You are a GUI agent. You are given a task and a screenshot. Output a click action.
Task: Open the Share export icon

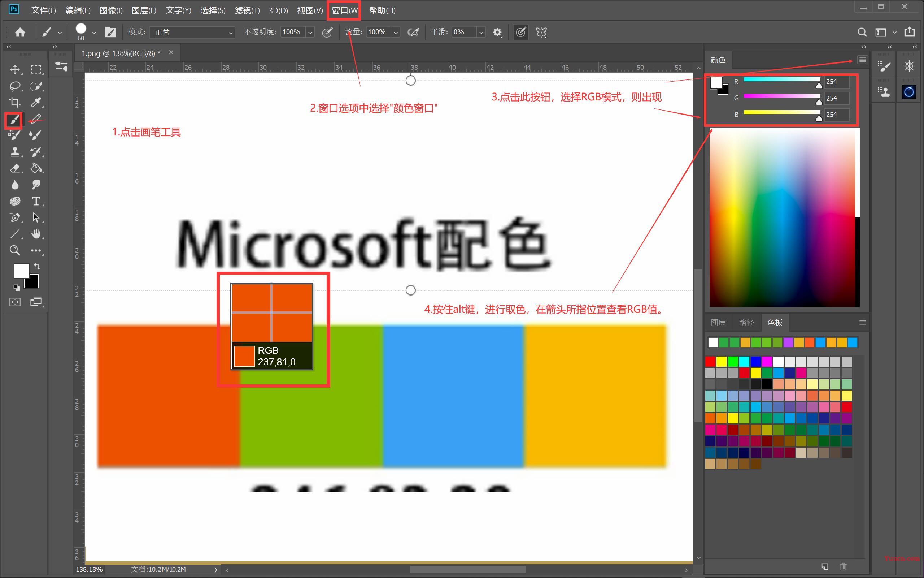910,32
